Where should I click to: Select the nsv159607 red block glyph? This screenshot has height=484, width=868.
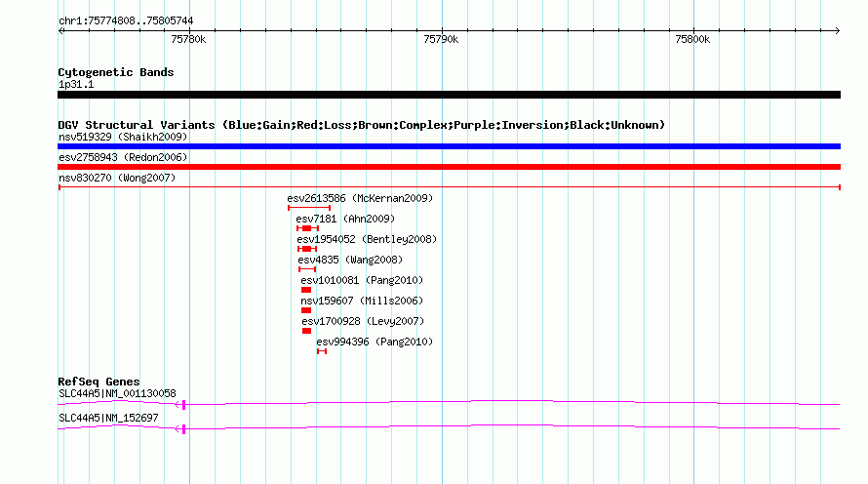[306, 310]
